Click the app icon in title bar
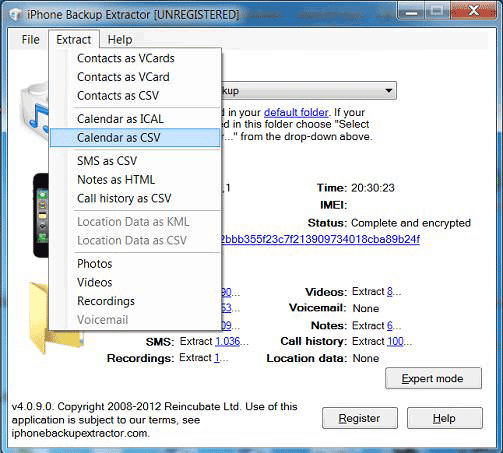This screenshot has height=453, width=503. (x=15, y=14)
